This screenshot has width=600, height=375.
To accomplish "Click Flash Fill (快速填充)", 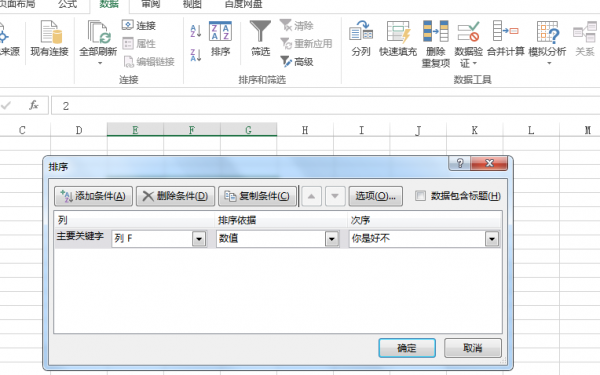I will [x=398, y=38].
